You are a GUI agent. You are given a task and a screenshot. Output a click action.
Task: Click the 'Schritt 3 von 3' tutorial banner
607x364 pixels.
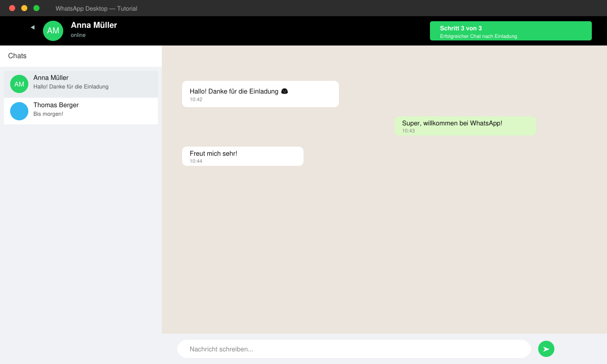click(511, 31)
